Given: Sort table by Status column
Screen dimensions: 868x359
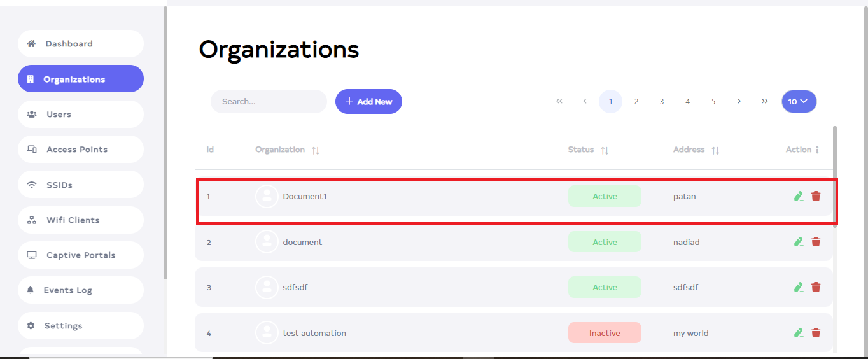Looking at the screenshot, I should 605,150.
